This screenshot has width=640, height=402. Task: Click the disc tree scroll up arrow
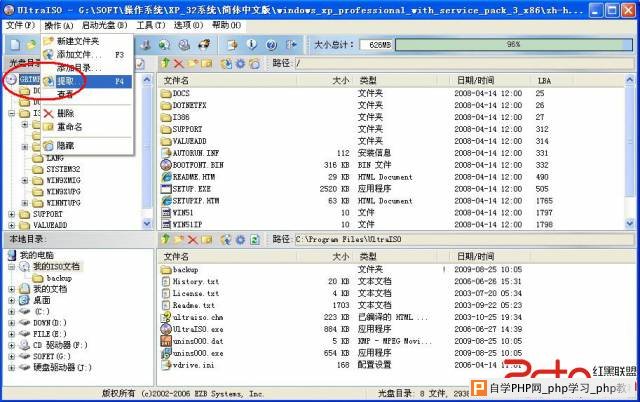147,80
